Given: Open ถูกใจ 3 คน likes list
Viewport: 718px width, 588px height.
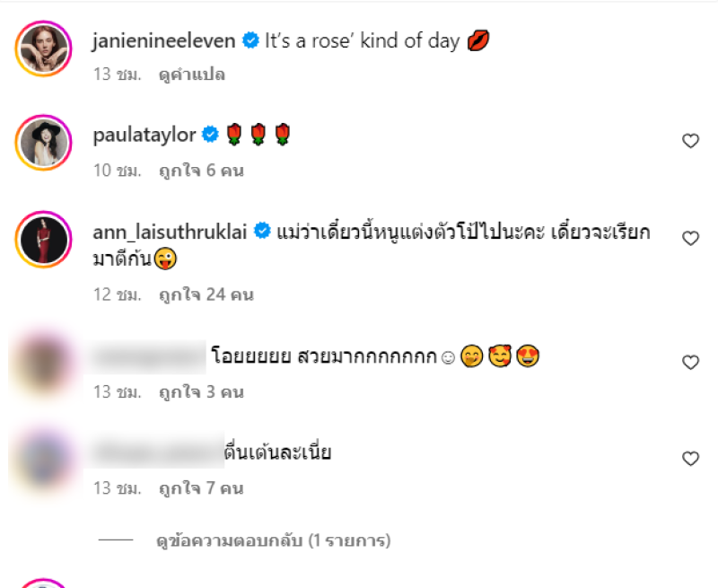Looking at the screenshot, I should (x=201, y=392).
